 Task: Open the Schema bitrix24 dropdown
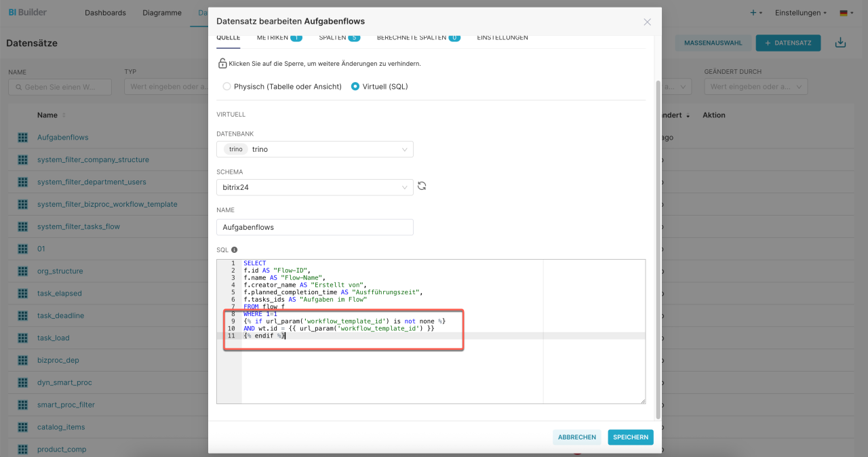pyautogui.click(x=315, y=187)
